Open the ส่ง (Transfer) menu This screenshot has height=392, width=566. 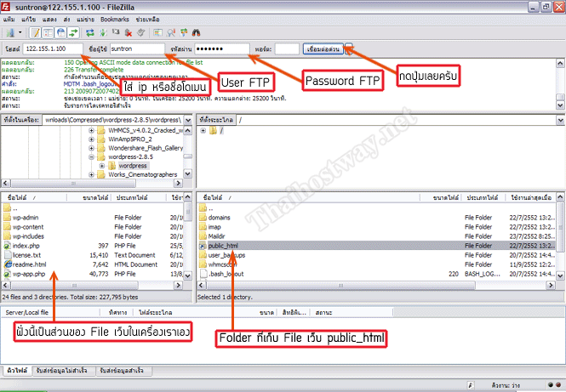point(66,20)
